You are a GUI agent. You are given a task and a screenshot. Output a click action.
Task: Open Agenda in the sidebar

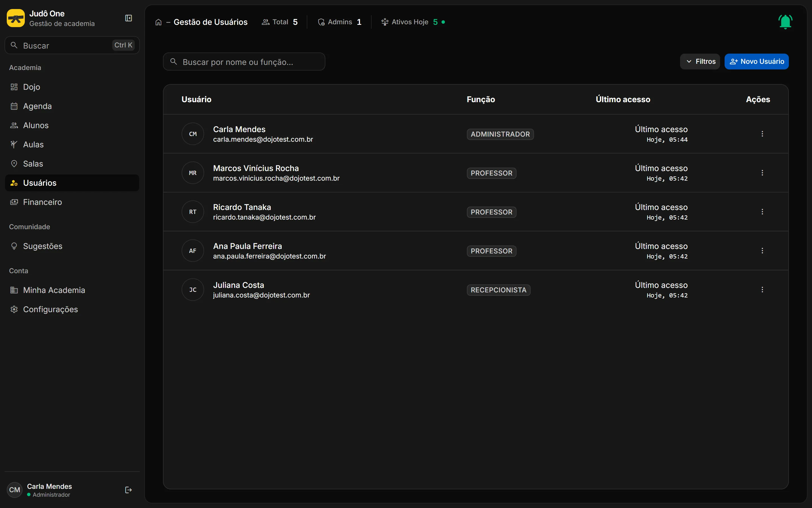pos(72,106)
